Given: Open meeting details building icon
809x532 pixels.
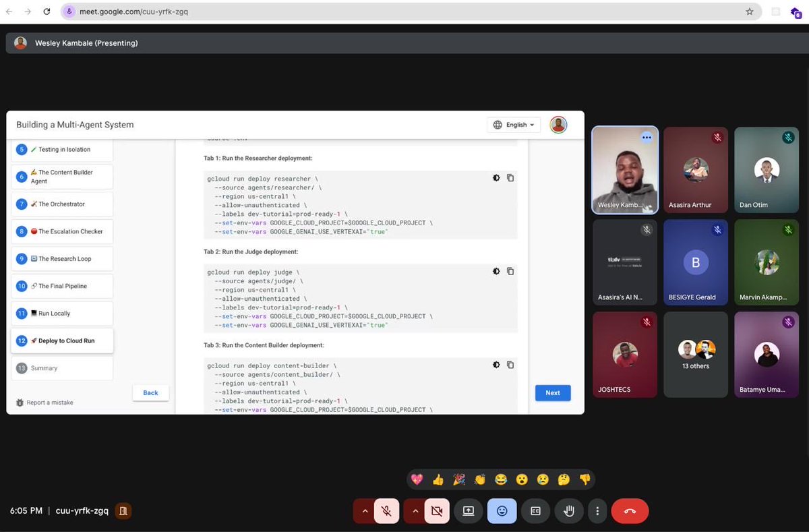Looking at the screenshot, I should (x=123, y=511).
